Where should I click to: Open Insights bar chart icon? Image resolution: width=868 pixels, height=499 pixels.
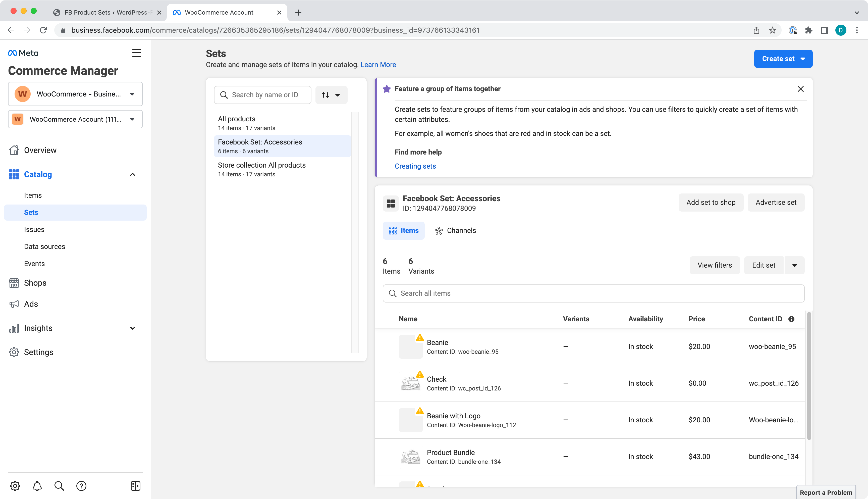(14, 328)
